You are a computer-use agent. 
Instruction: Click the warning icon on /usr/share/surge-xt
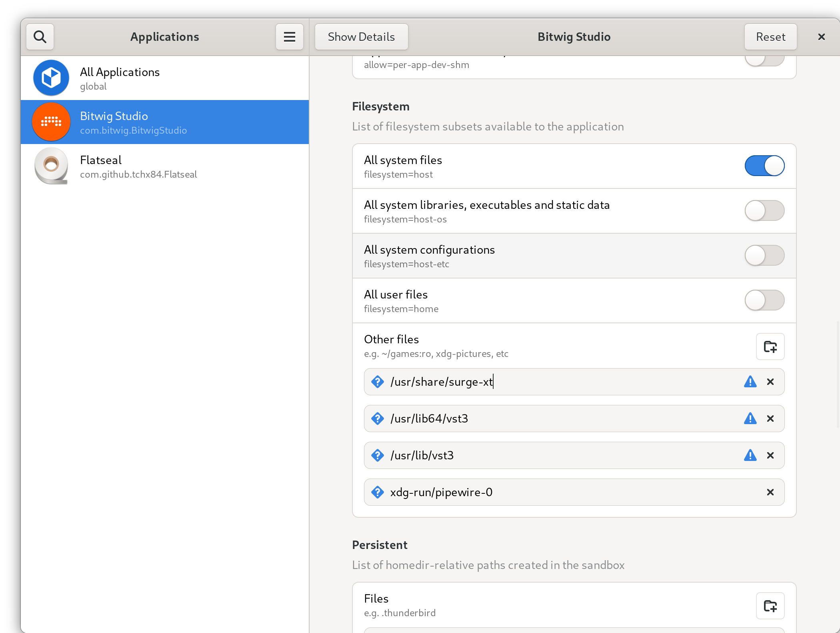(750, 382)
